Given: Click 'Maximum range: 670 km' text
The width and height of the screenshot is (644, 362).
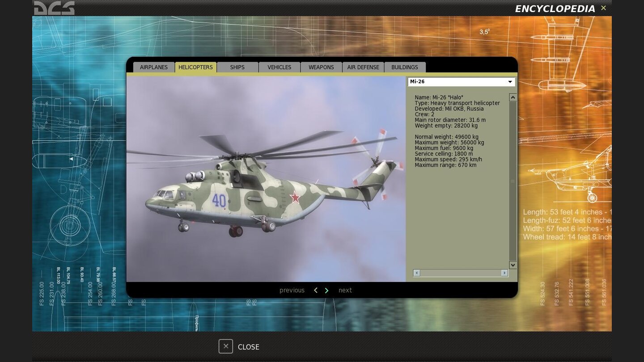Looking at the screenshot, I should click(x=445, y=165).
